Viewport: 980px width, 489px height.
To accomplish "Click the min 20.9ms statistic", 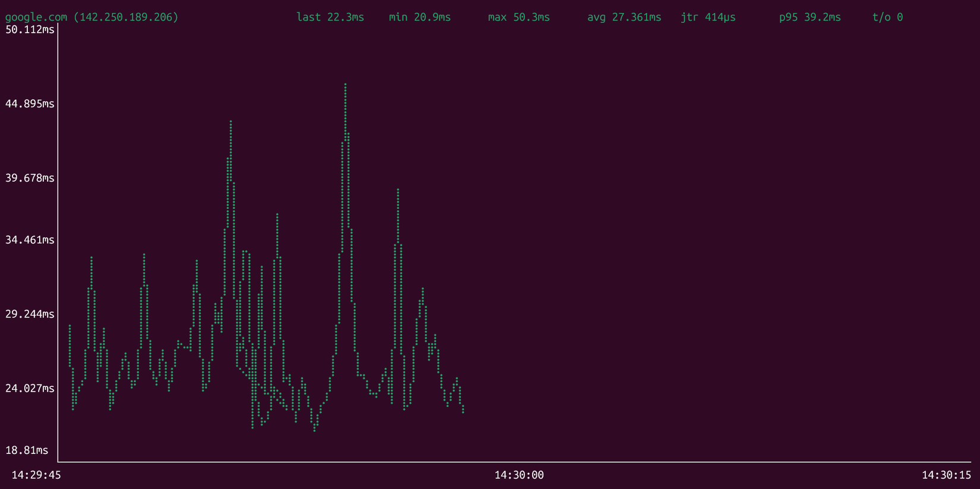I will (419, 17).
